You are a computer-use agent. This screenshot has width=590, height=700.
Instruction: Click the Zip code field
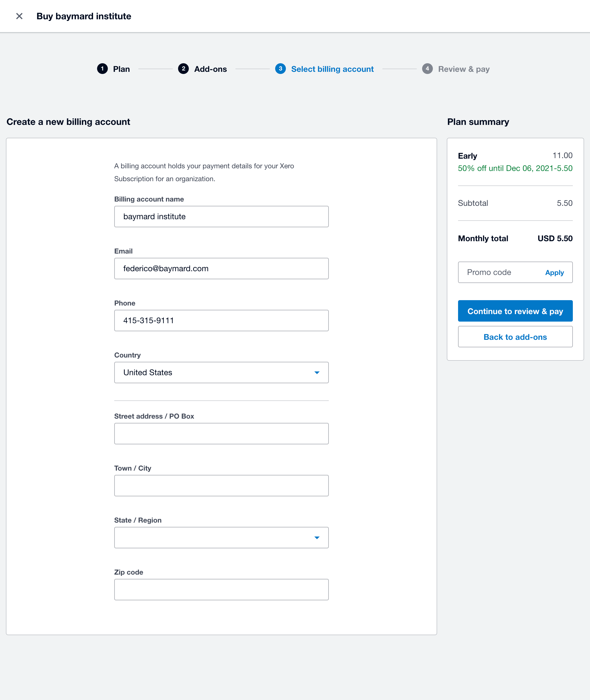222,589
